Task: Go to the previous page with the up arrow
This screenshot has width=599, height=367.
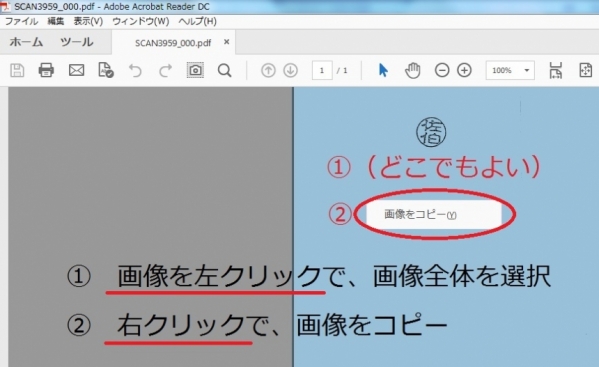Action: 268,70
